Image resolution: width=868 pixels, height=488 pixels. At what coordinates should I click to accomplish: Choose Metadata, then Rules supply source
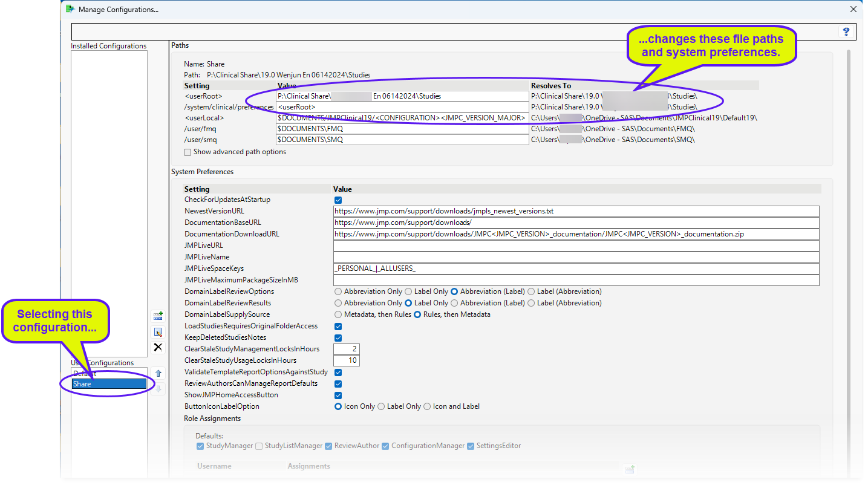click(x=338, y=314)
